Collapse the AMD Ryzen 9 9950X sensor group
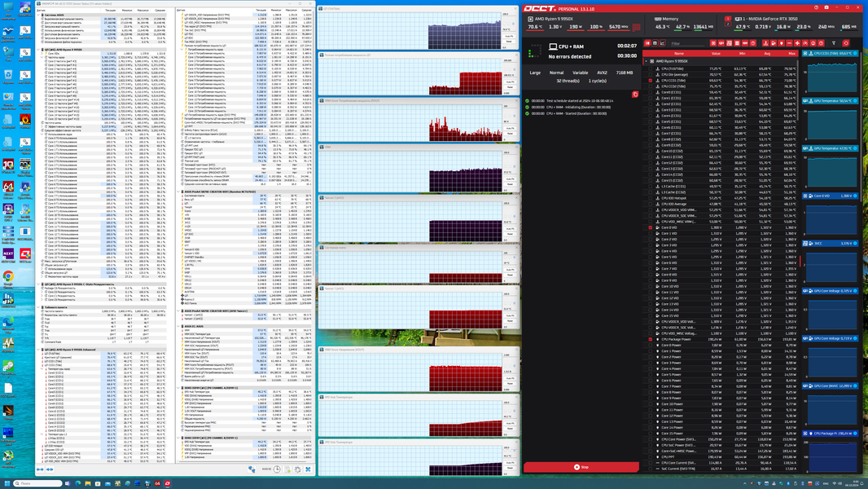This screenshot has width=868, height=489. (x=646, y=61)
